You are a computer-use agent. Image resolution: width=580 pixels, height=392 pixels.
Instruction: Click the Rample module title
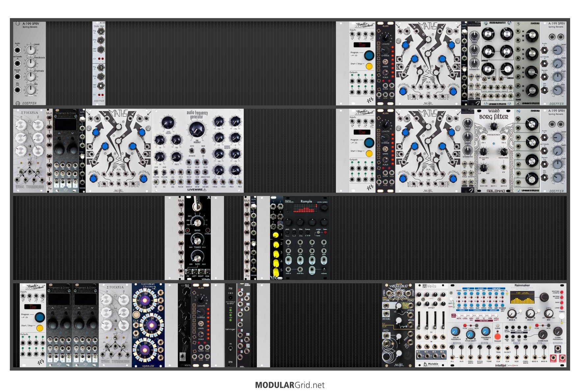306,201
